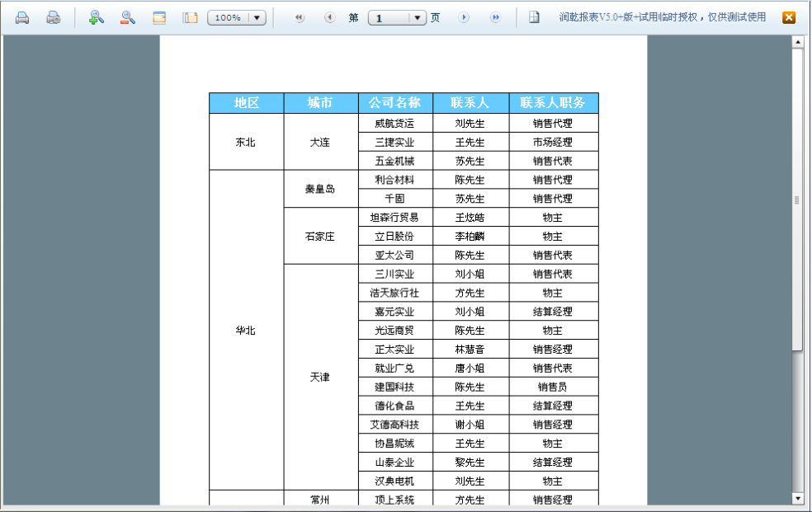This screenshot has height=512, width=812.
Task: Click the two-page layout icon
Action: 190,18
